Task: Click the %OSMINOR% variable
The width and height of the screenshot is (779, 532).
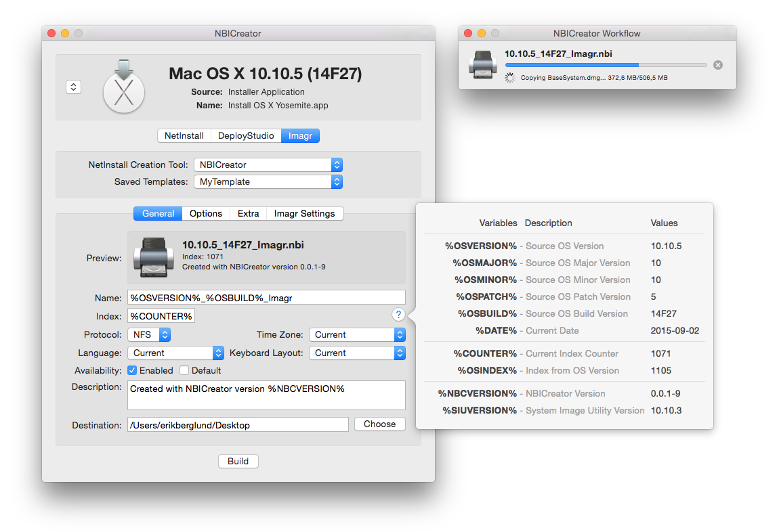Action: (486, 280)
